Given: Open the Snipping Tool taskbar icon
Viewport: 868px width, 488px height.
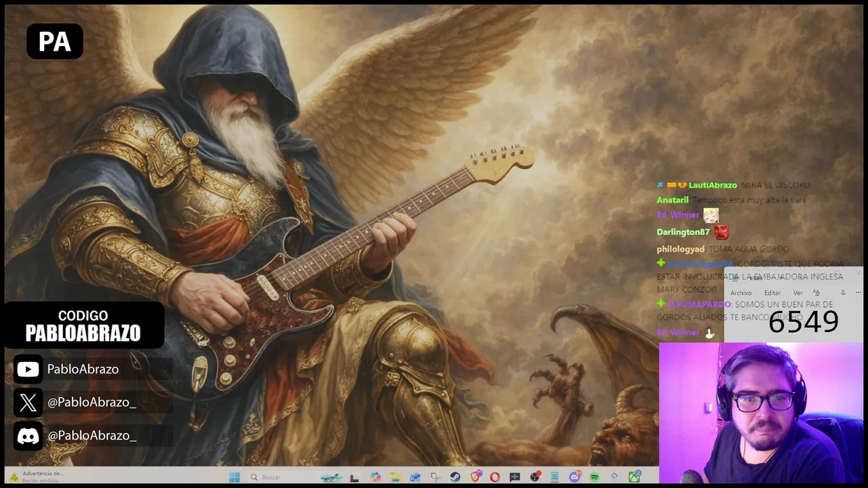Looking at the screenshot, I should (x=435, y=477).
